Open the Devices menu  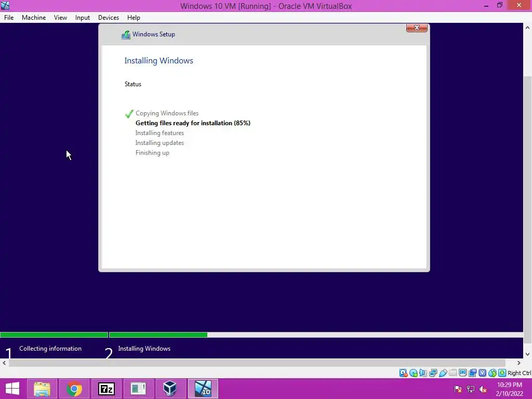pyautogui.click(x=109, y=18)
